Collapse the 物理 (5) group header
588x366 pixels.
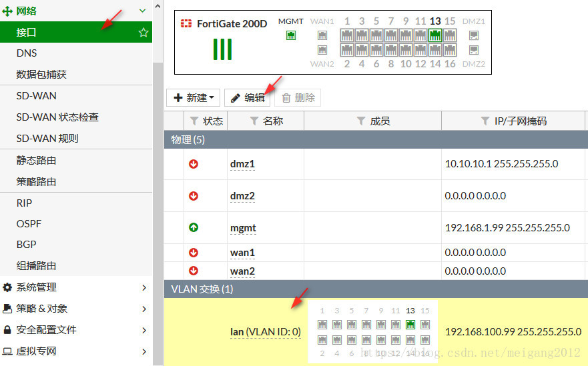(x=376, y=140)
